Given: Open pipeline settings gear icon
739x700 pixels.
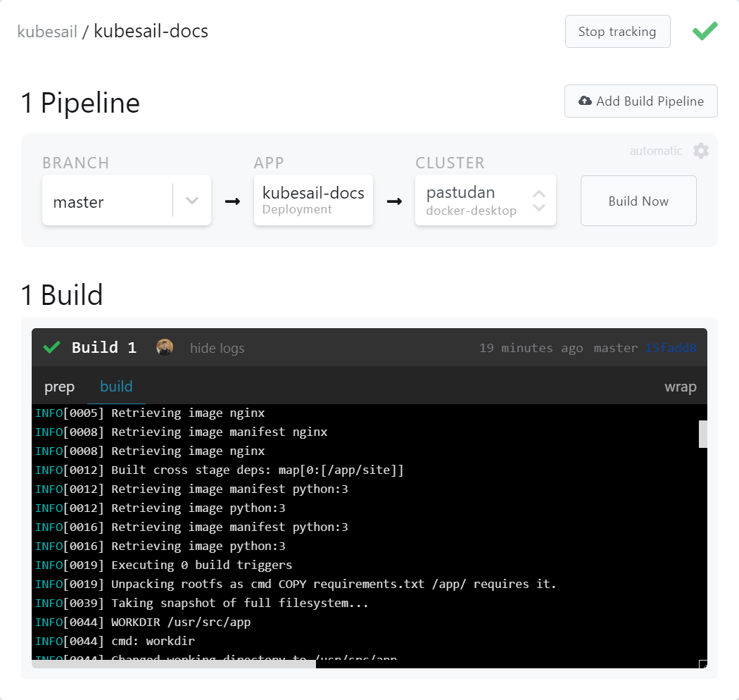Looking at the screenshot, I should [x=701, y=151].
